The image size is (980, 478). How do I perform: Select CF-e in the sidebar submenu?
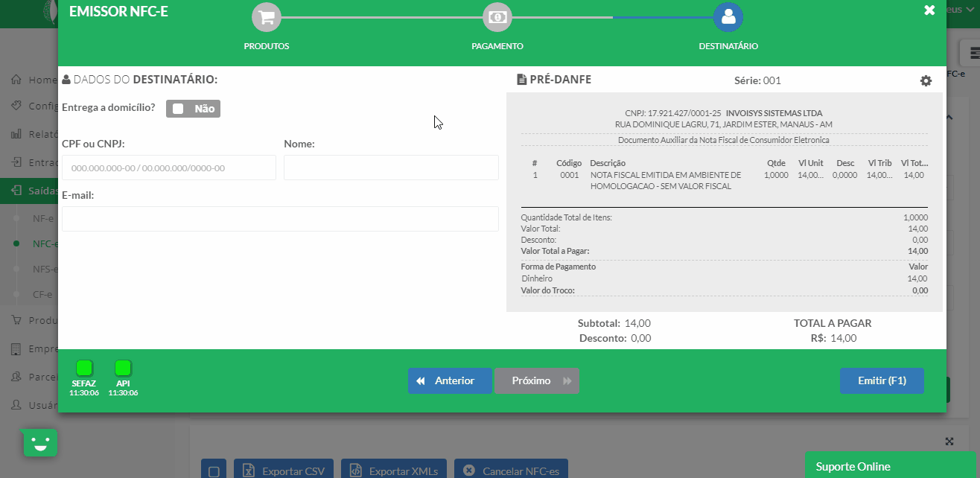pyautogui.click(x=42, y=294)
